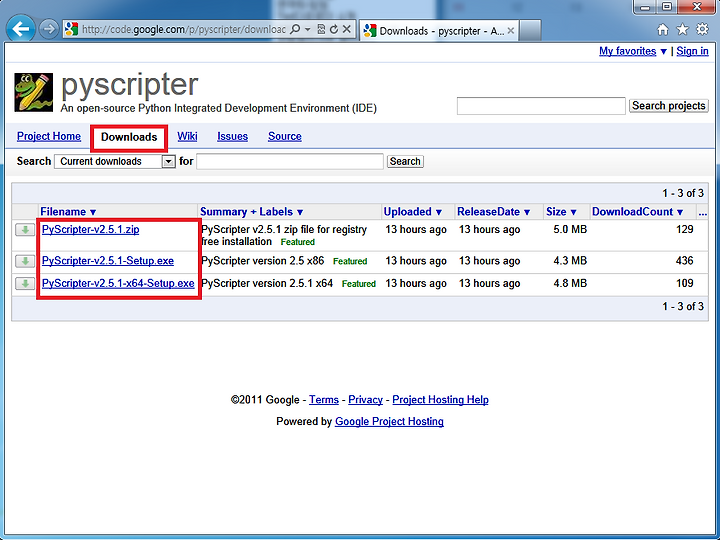Open the PyScripter-v2.5.1.zip link

tap(90, 230)
